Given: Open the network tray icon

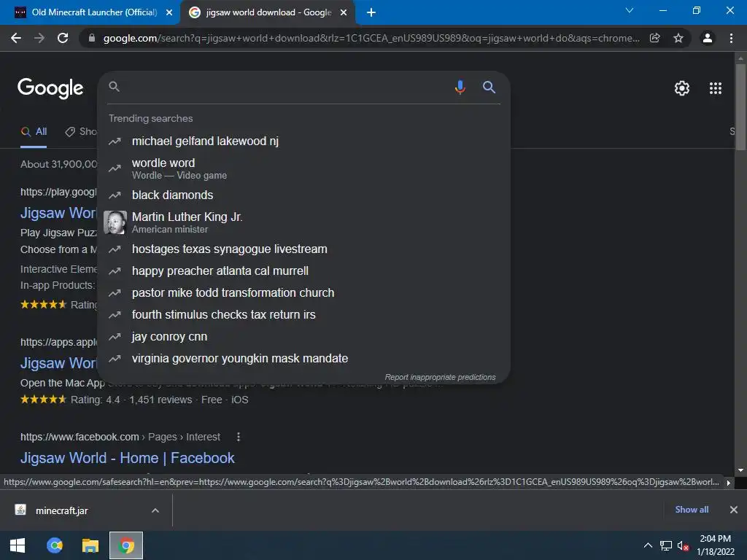Looking at the screenshot, I should (665, 545).
